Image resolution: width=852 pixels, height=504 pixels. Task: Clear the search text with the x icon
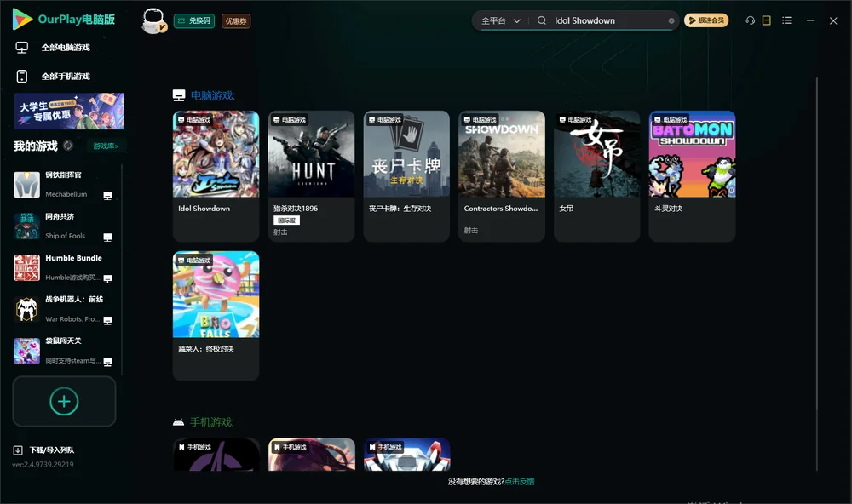click(x=671, y=20)
